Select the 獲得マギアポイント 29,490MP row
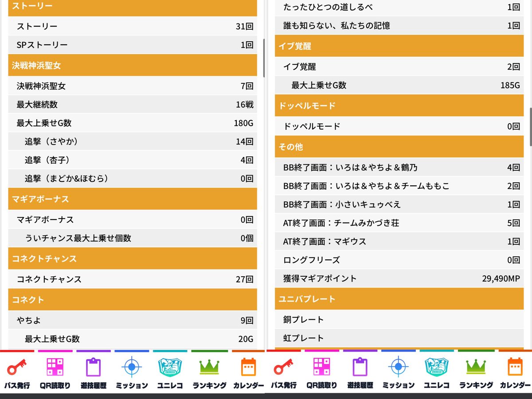532x399 pixels. point(399,278)
